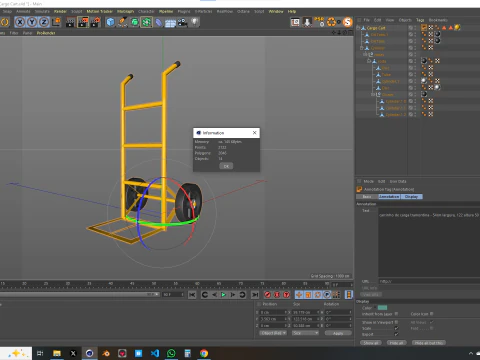Viewport: 480px width, 360px height.
Task: Toggle Autokeying red button
Action: pos(277,295)
